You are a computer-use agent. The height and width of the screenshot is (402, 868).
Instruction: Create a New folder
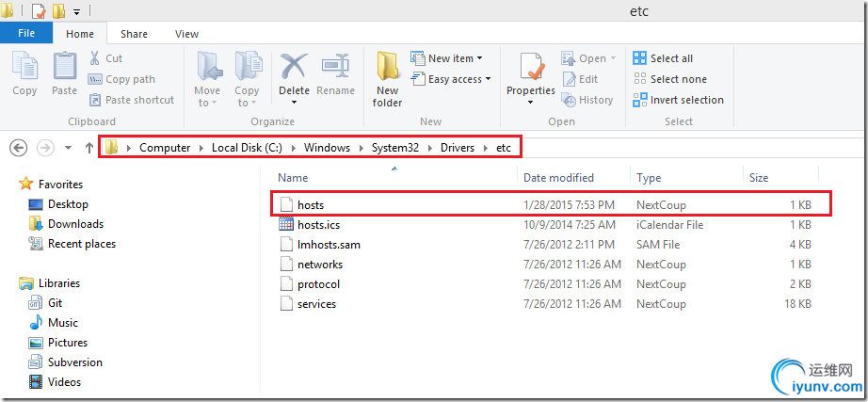click(x=388, y=79)
